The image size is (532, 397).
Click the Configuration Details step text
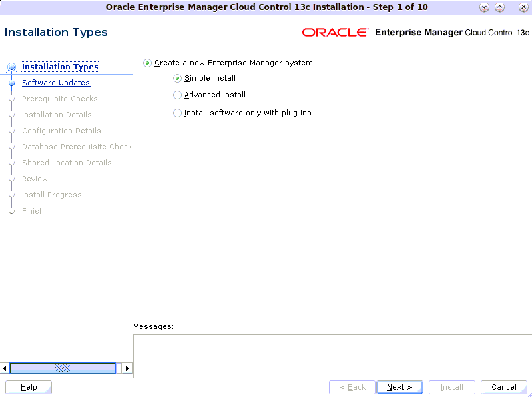61,131
